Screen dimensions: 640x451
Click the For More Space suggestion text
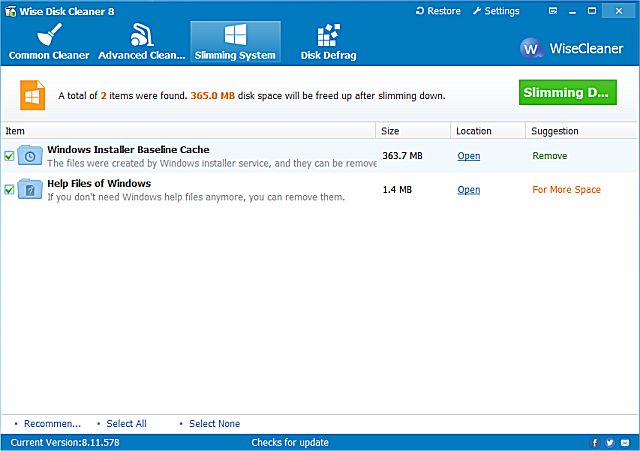click(x=567, y=190)
